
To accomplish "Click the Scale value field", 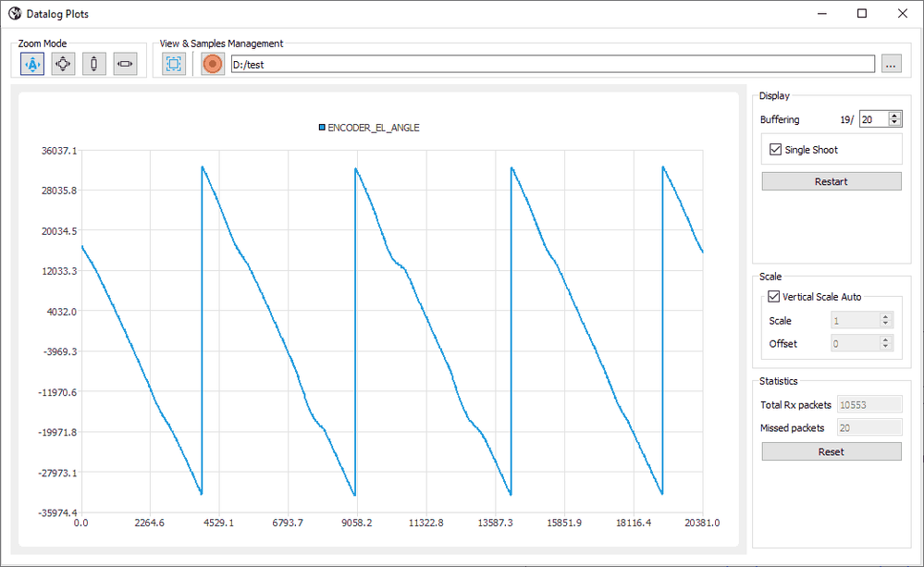I will click(855, 321).
